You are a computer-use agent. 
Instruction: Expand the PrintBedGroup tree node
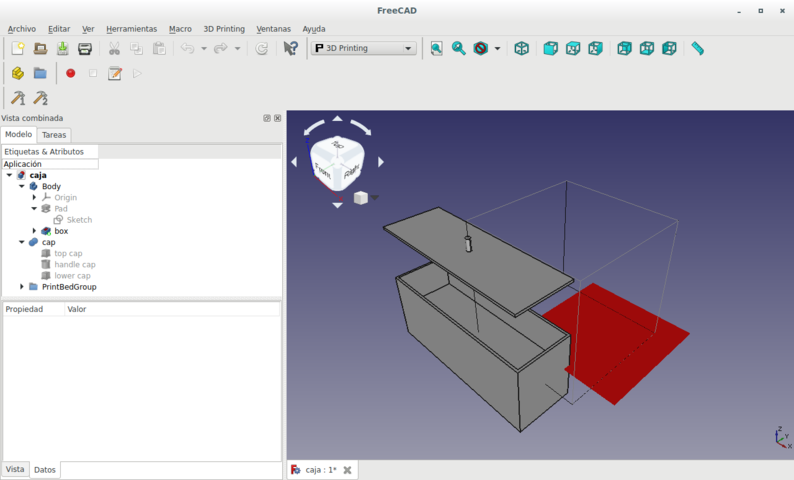point(22,286)
